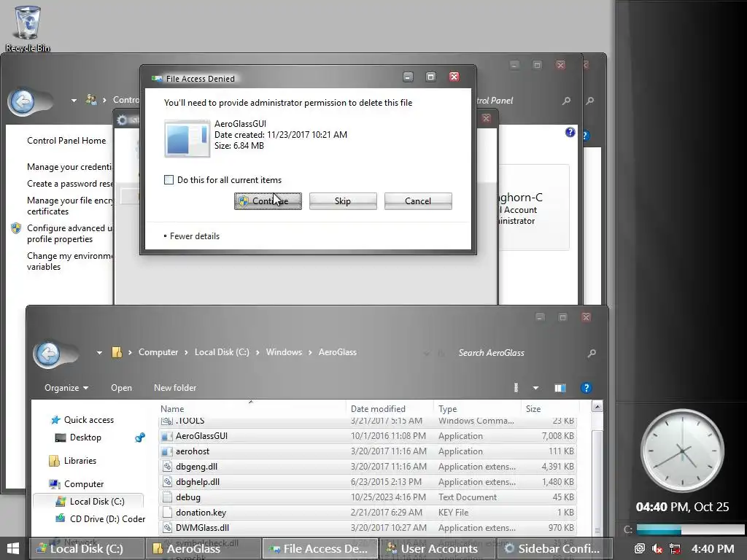
Task: Click the muted volume tray icon
Action: point(657,549)
